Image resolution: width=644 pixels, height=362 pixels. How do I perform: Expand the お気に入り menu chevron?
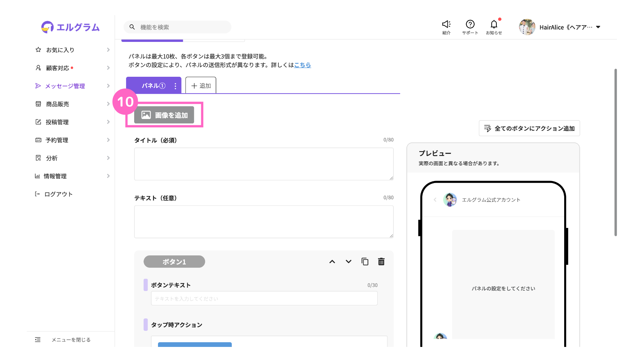(x=108, y=50)
